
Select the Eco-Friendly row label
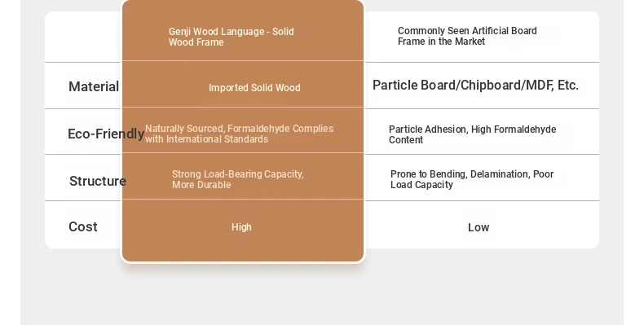106,134
